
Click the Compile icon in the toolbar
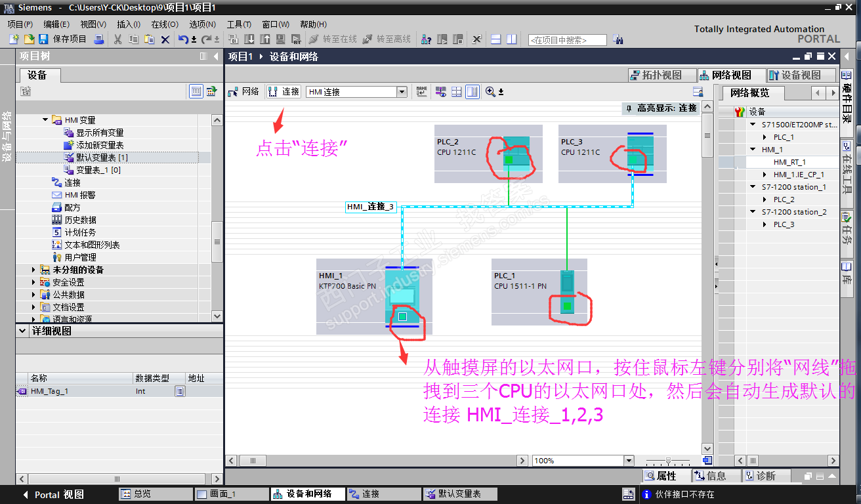233,39
